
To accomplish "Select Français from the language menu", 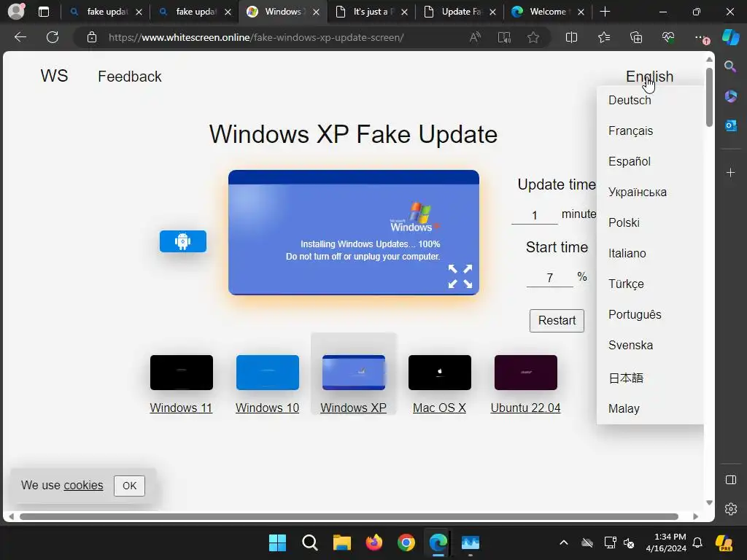I will 630,131.
